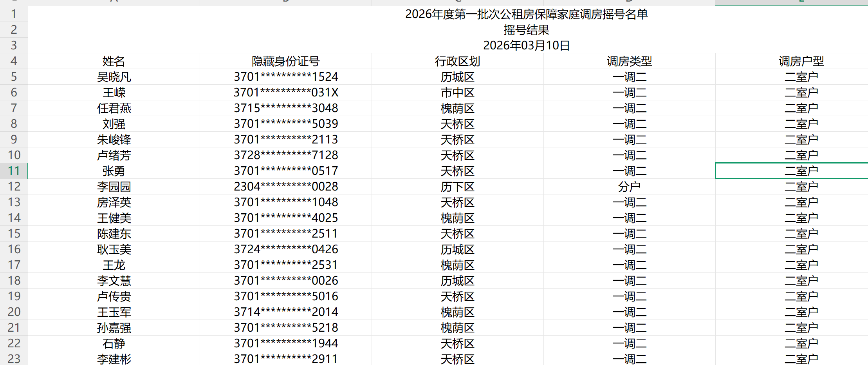The height and width of the screenshot is (365, 868).
Task: Select the 调房类型 heading cell
Action: [x=629, y=61]
